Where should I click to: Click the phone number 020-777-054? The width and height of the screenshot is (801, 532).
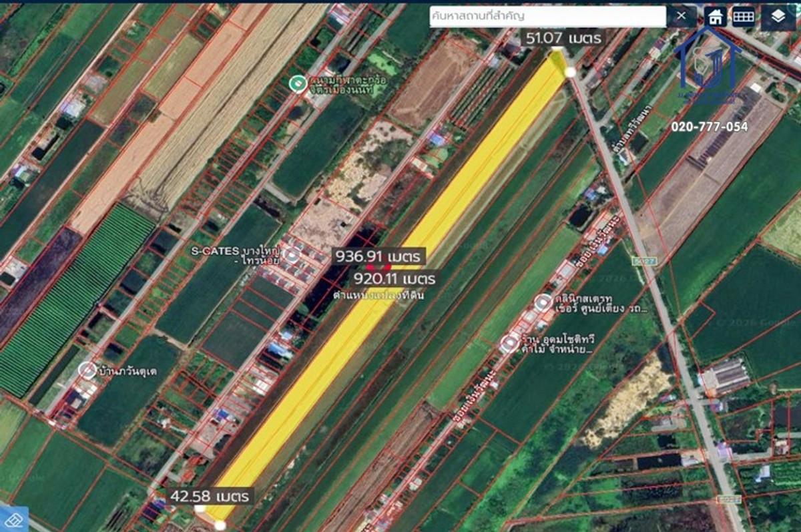click(709, 126)
